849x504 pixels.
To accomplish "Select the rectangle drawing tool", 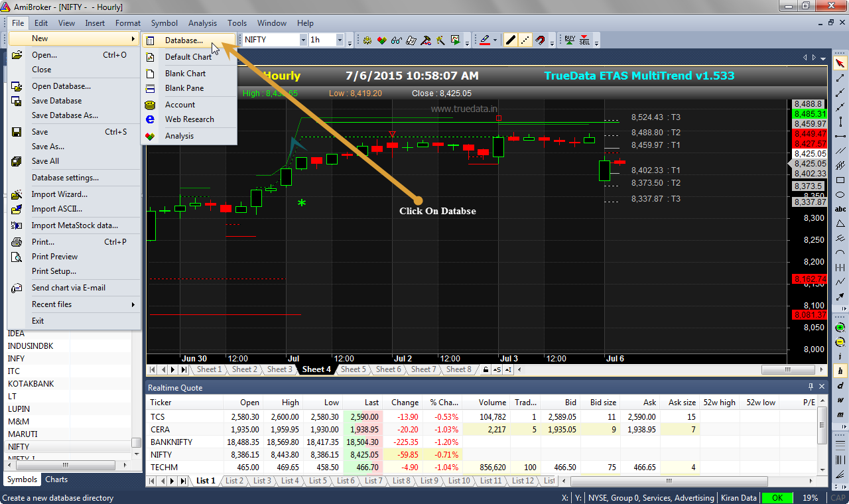I will [840, 179].
